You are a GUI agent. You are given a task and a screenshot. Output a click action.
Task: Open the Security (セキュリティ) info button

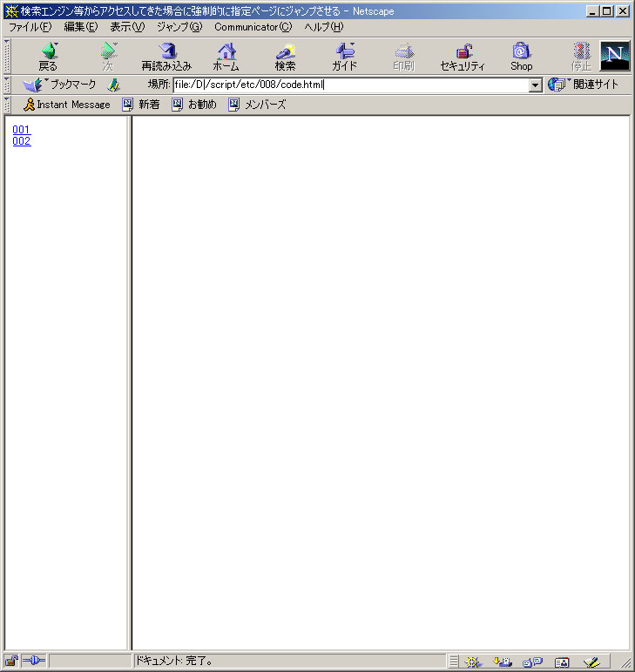pyautogui.click(x=463, y=57)
